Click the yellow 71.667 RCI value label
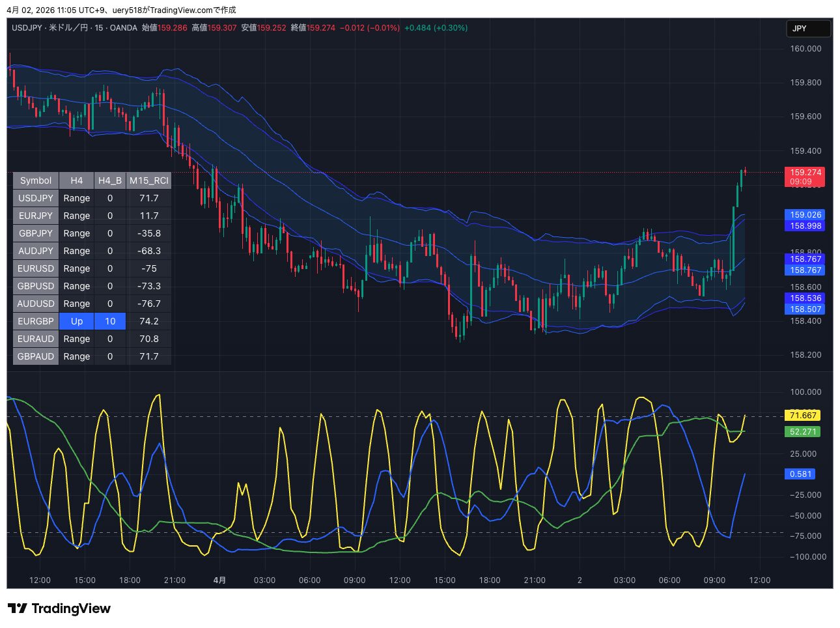Viewport: 840px width, 628px height. pyautogui.click(x=803, y=416)
